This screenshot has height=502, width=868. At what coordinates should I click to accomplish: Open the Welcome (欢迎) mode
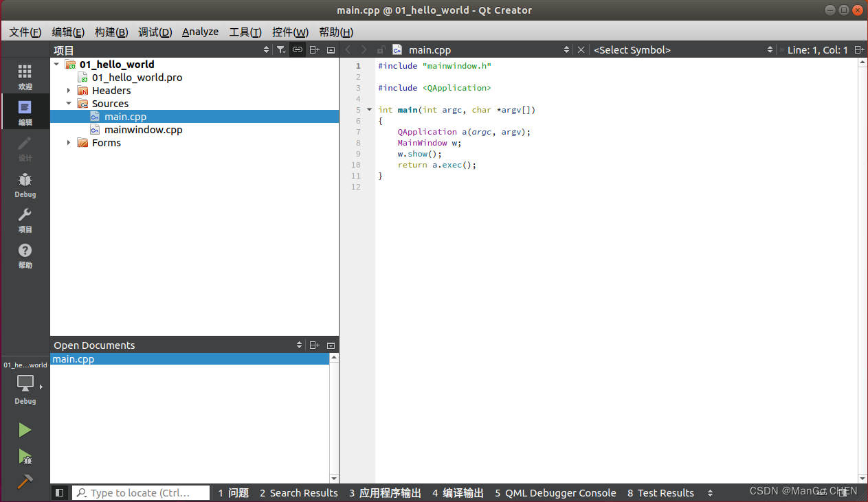coord(25,77)
